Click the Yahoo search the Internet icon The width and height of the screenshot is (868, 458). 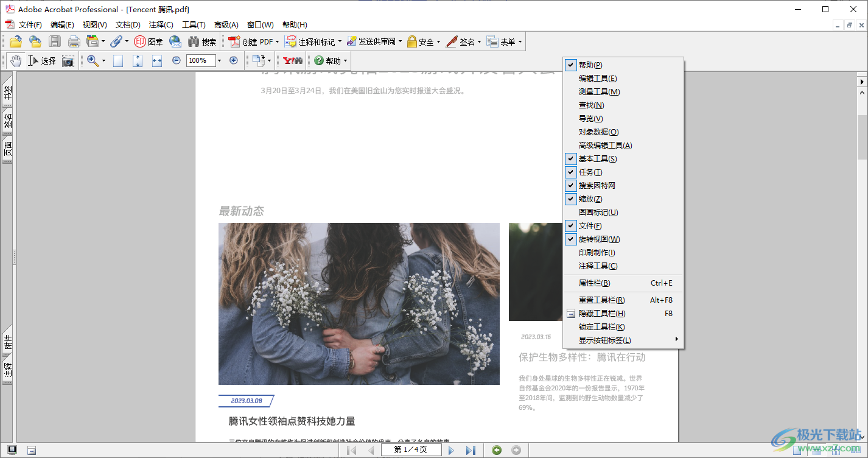pos(293,60)
